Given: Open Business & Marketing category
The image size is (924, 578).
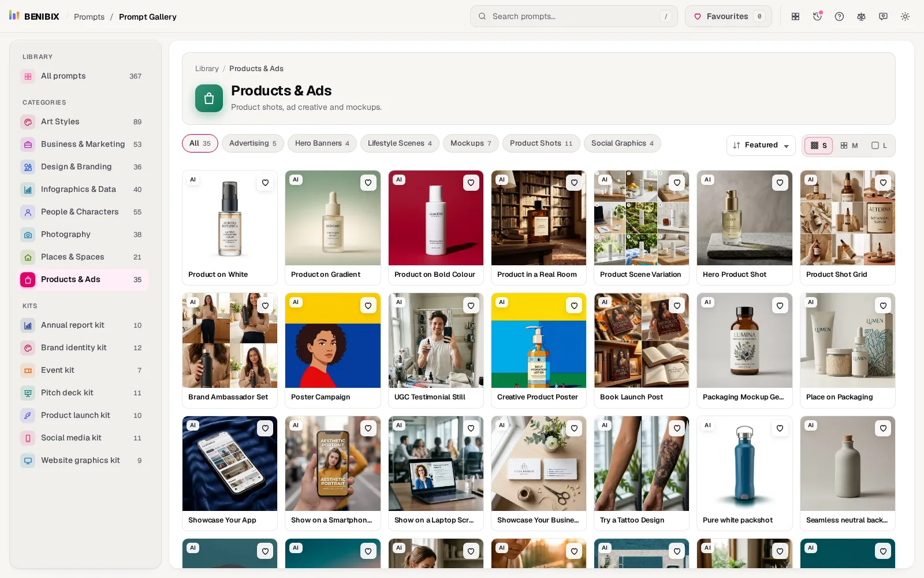Looking at the screenshot, I should tap(84, 144).
